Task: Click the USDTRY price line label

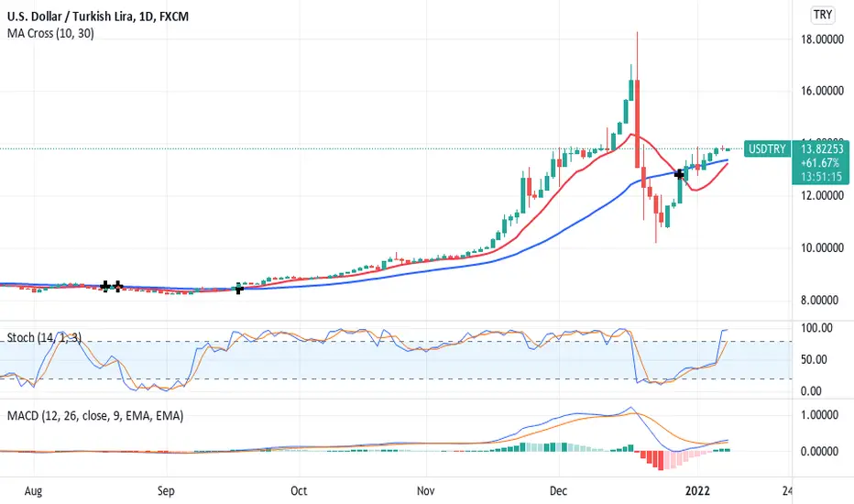Action: (767, 148)
